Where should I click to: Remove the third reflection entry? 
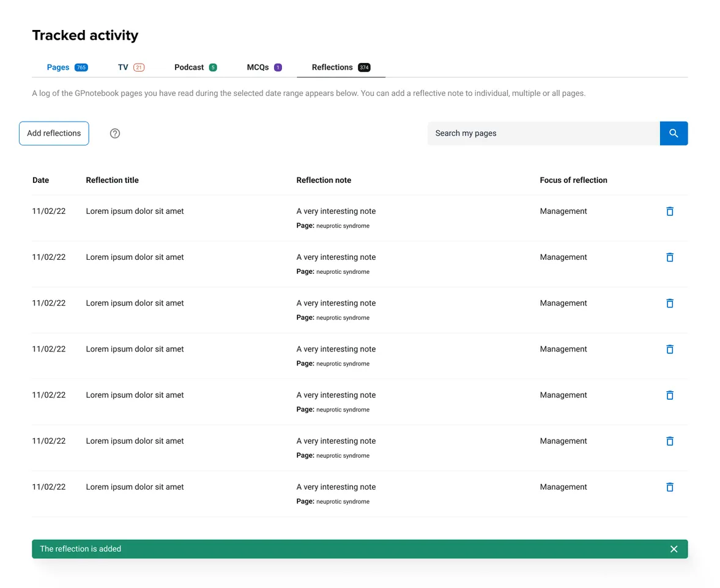pos(670,303)
